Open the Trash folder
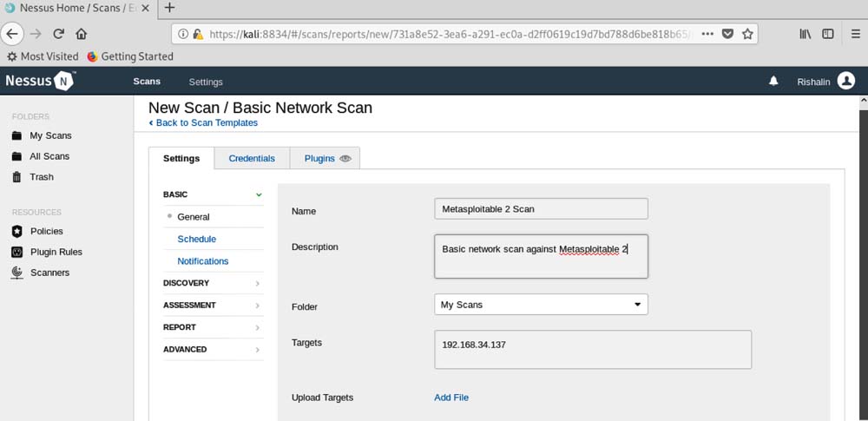Viewport: 868px width, 421px height. 41,177
